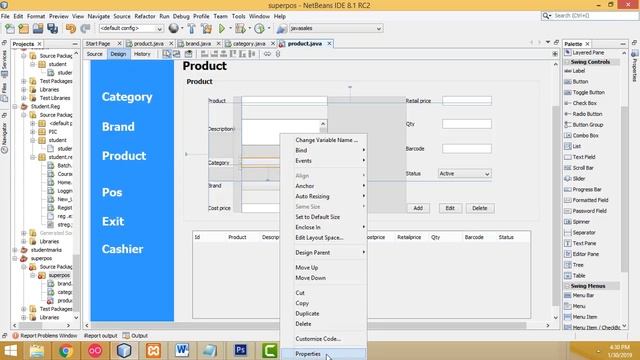Switch editor to Source view
Screen dimensions: 640x360
(x=94, y=54)
